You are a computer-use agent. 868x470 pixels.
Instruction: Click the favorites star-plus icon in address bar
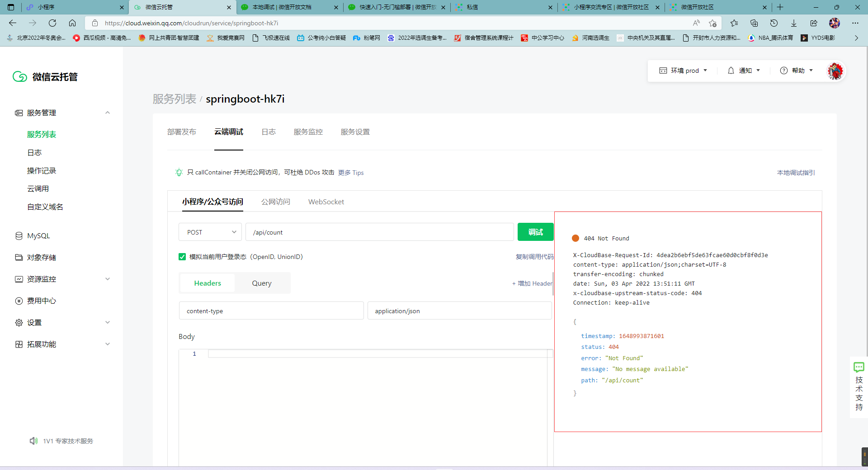pos(713,23)
